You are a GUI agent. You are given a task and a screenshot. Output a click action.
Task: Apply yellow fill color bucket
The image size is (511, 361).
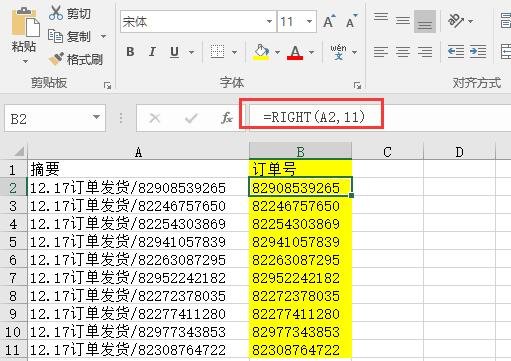(262, 52)
